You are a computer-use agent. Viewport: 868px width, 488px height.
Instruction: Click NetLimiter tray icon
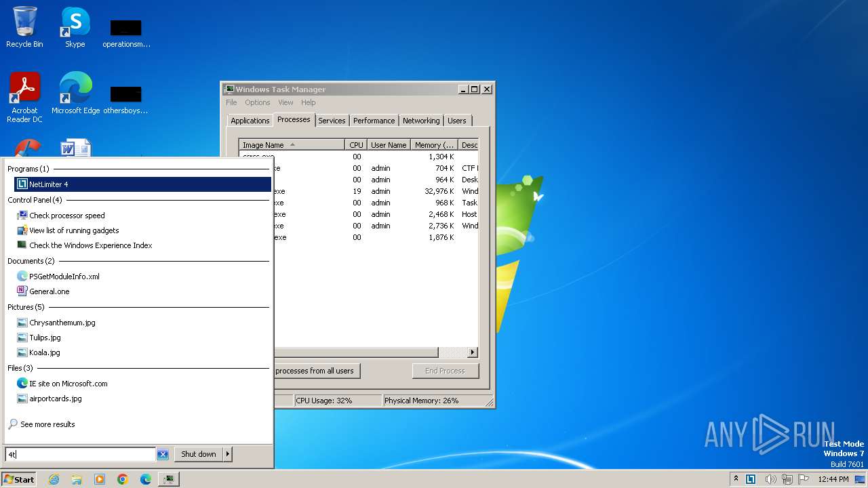[751, 479]
